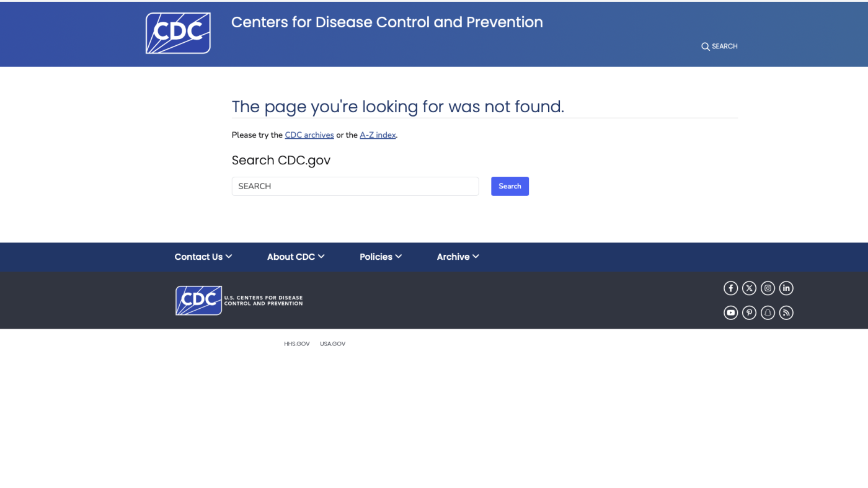Click the A-Z index link
The width and height of the screenshot is (868, 488).
click(377, 135)
